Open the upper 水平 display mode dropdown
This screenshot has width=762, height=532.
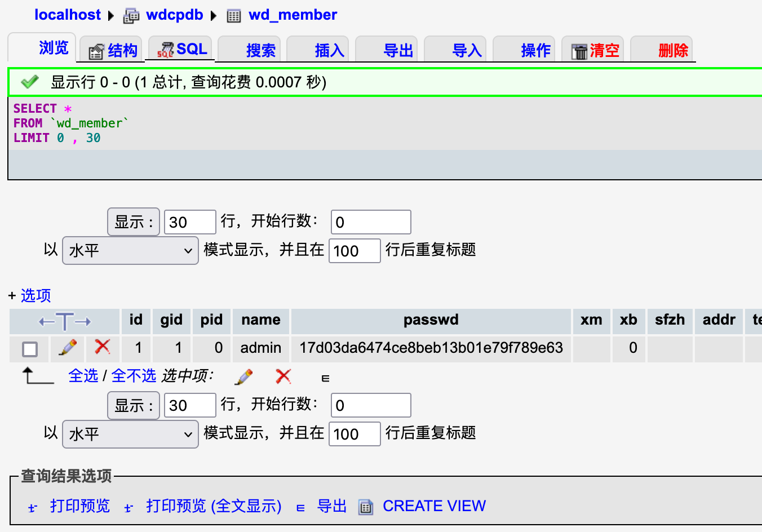point(130,250)
